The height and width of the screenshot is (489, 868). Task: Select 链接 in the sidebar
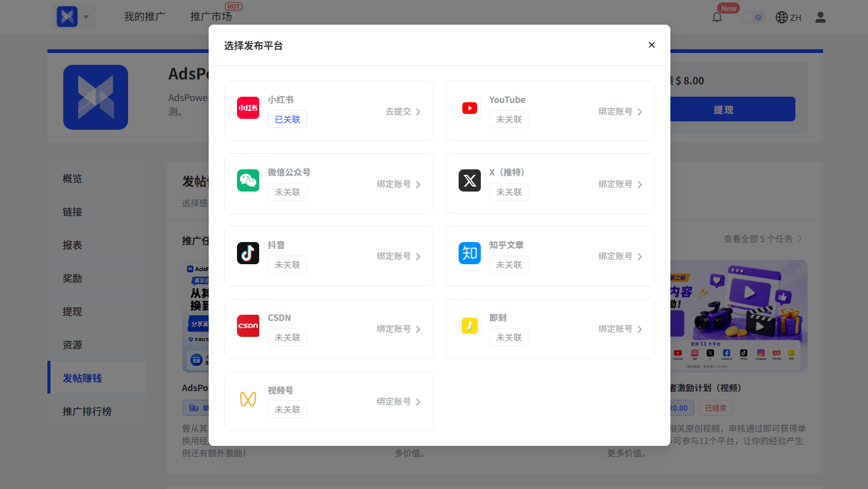97,212
